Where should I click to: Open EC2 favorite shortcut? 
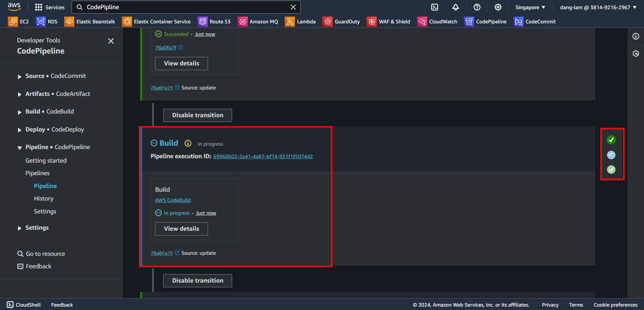click(19, 22)
